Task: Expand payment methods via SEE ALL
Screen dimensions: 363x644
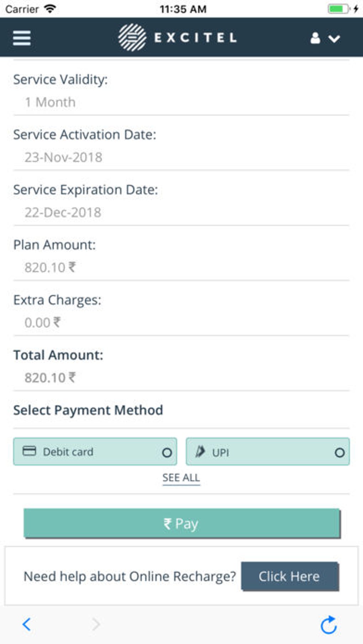Action: click(x=181, y=478)
